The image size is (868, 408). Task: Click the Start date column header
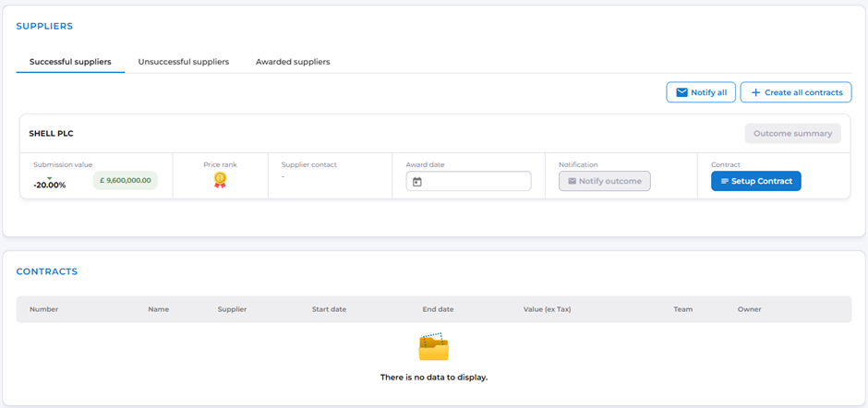[x=329, y=309]
